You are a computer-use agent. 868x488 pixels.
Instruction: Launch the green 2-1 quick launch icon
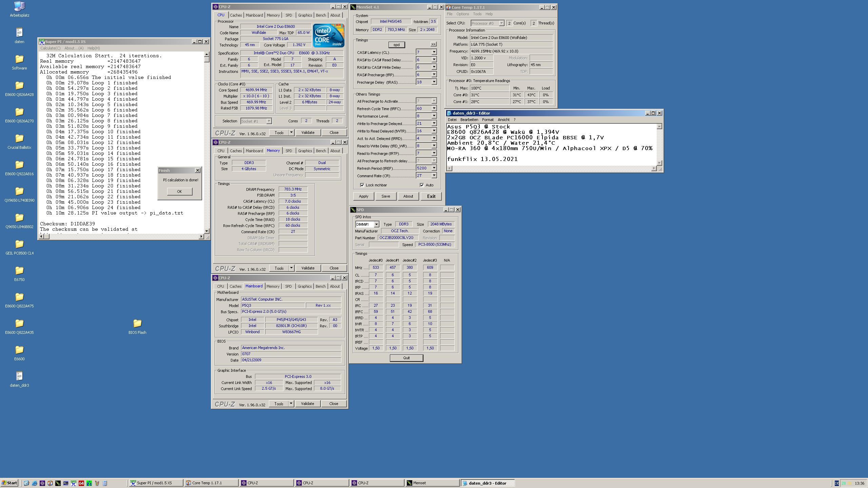[x=89, y=483]
